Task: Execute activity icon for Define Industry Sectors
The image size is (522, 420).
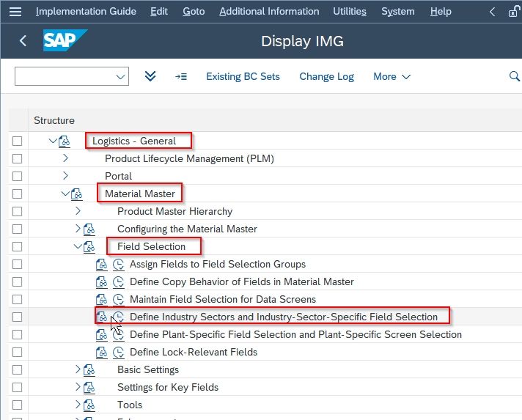Action: click(x=119, y=317)
